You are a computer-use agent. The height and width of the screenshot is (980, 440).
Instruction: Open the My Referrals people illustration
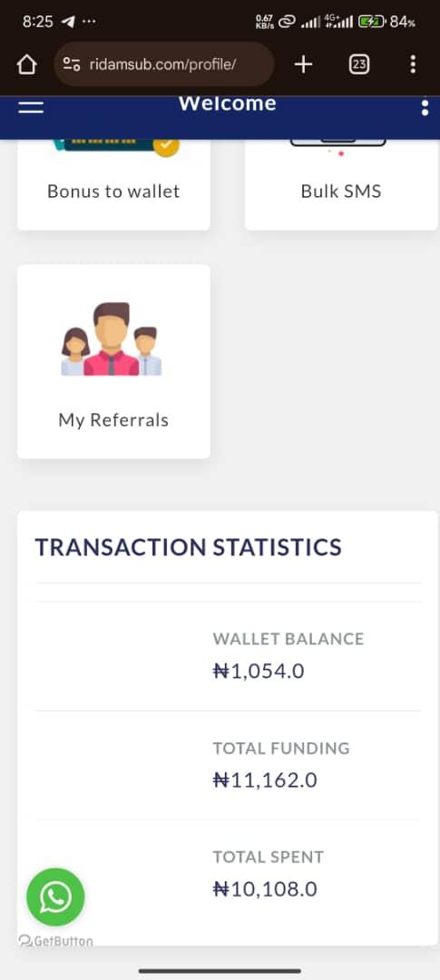click(x=112, y=339)
